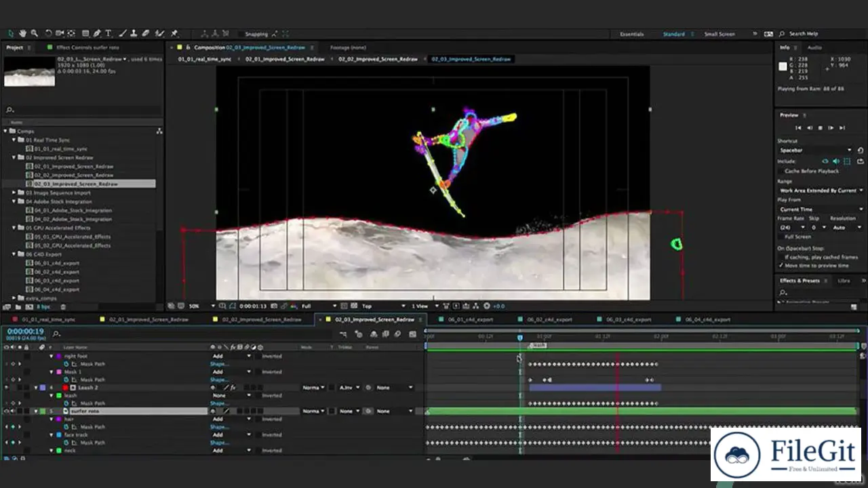Click the graph editor icon in timeline
The width and height of the screenshot is (868, 488).
pyautogui.click(x=412, y=334)
